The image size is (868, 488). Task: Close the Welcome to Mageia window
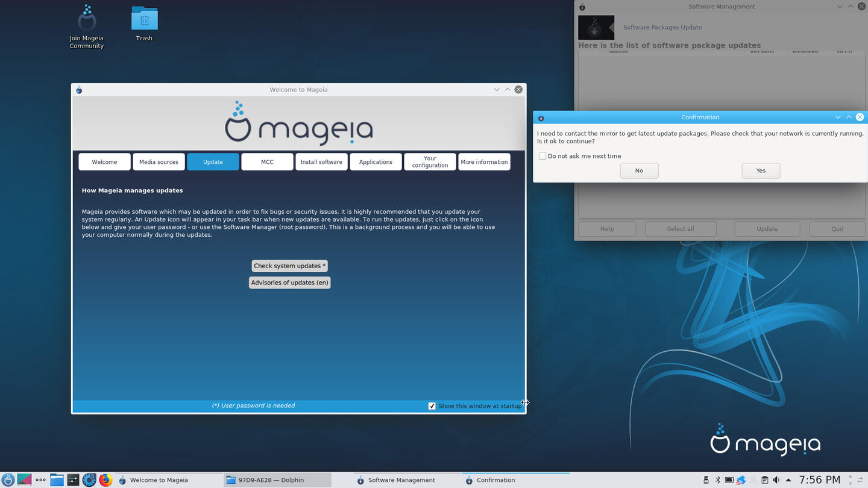518,90
